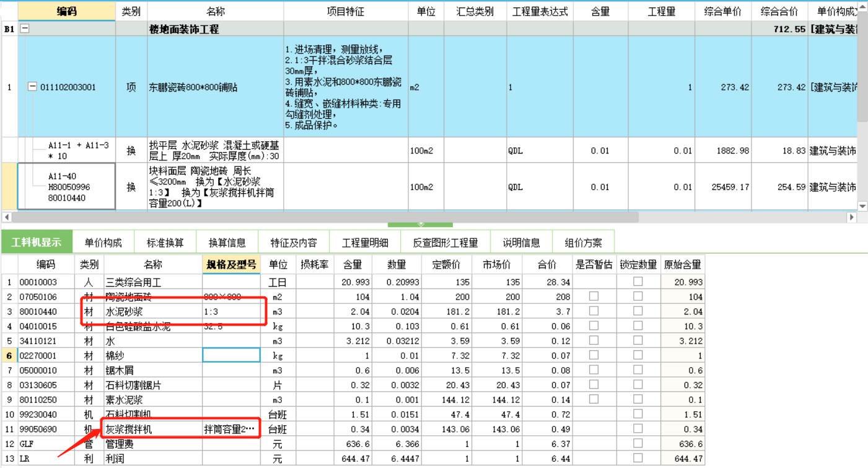Click the 块料面层 陶瓷地砖 name cell
This screenshot has height=468, width=868.
216,187
